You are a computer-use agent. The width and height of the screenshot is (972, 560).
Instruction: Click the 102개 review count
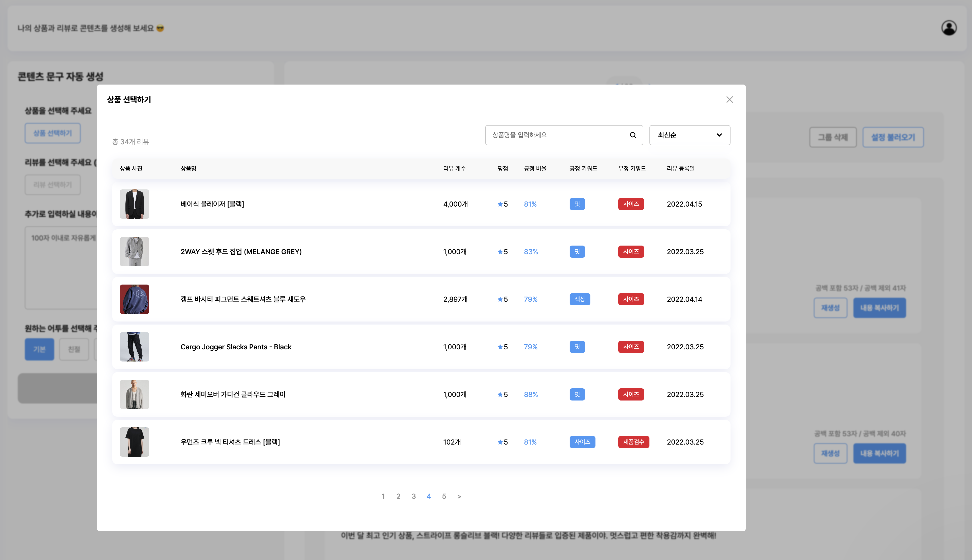click(452, 442)
